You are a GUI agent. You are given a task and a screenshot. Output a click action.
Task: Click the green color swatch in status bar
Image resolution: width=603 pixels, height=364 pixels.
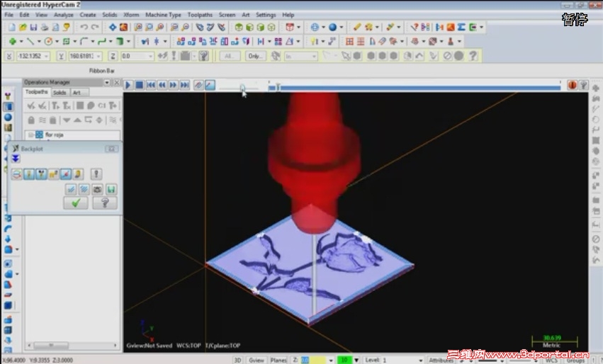point(344,360)
